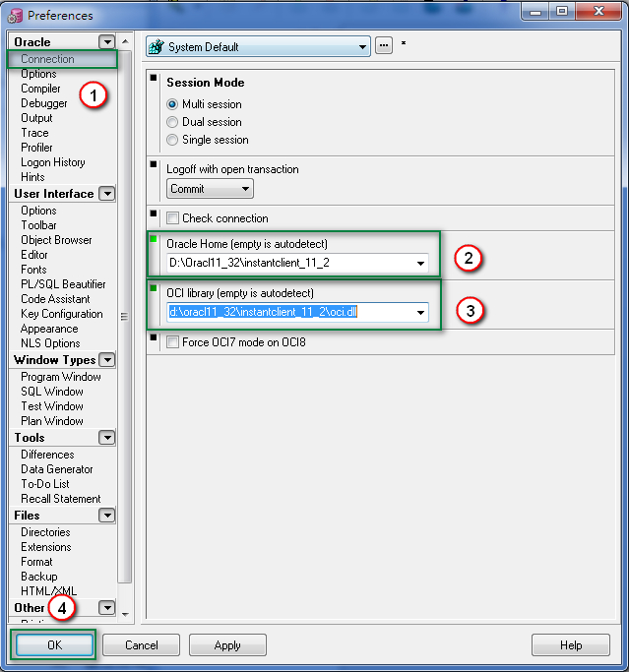
Task: Open Logon History preferences
Action: 53,162
